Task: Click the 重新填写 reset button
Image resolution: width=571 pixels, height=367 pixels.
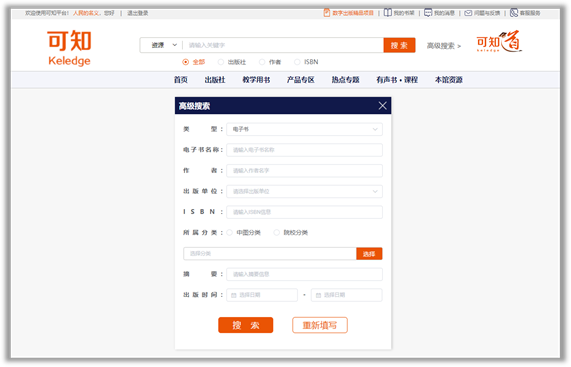Action: point(320,325)
